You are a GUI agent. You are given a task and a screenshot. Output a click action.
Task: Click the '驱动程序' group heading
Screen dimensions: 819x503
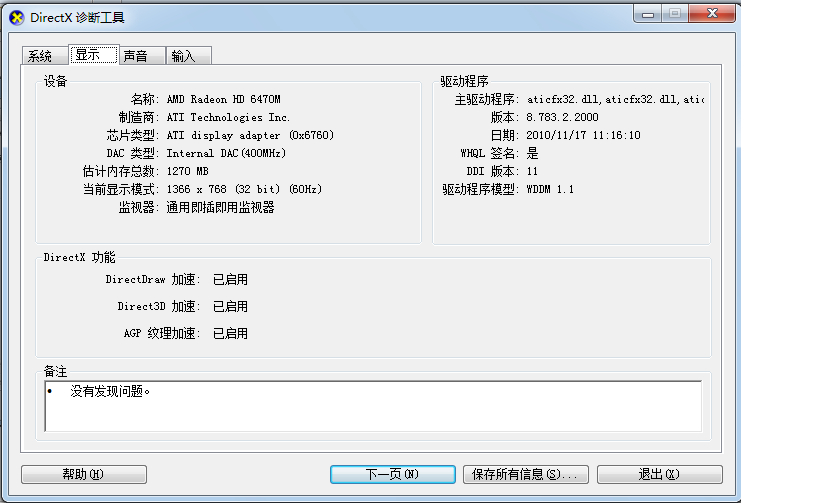point(464,81)
